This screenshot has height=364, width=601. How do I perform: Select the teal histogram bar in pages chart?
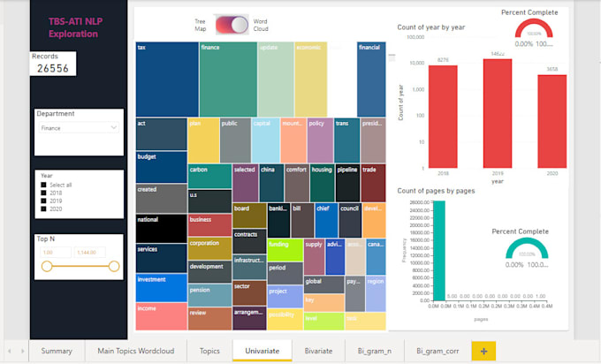click(x=439, y=251)
